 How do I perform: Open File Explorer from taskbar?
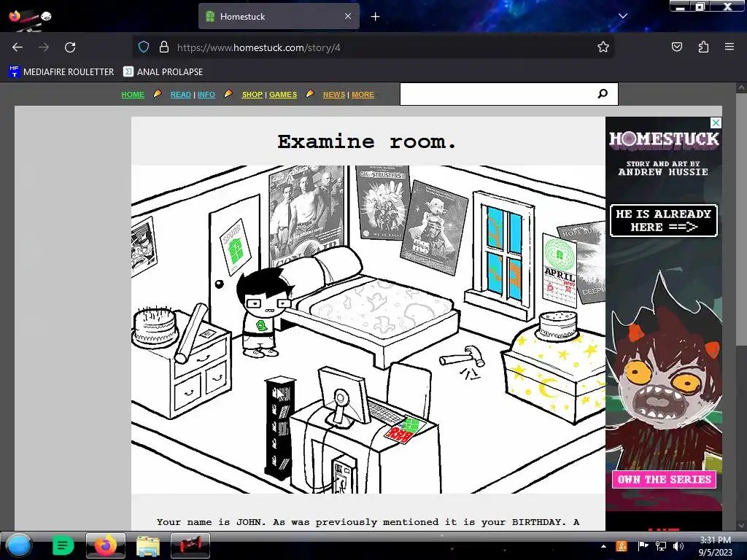point(148,545)
